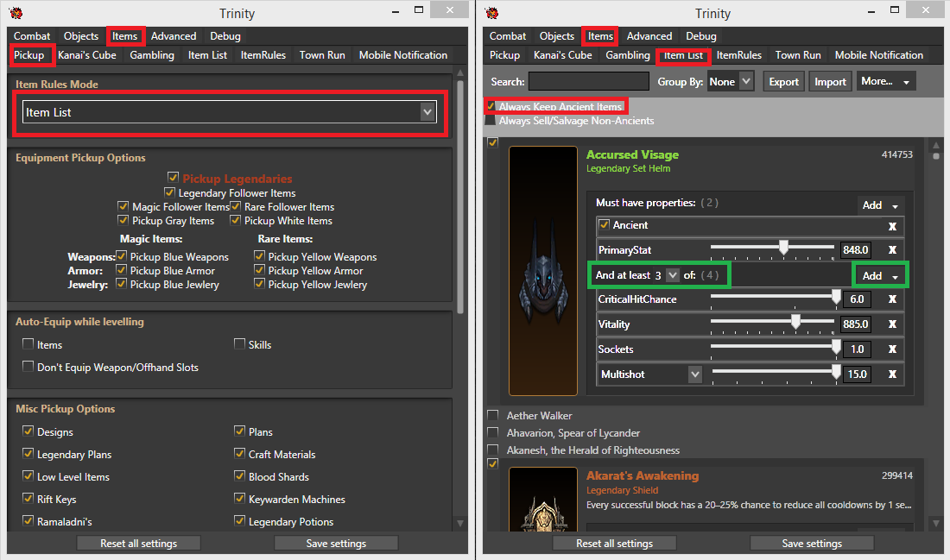Adjust the Sockets slider

click(x=836, y=346)
